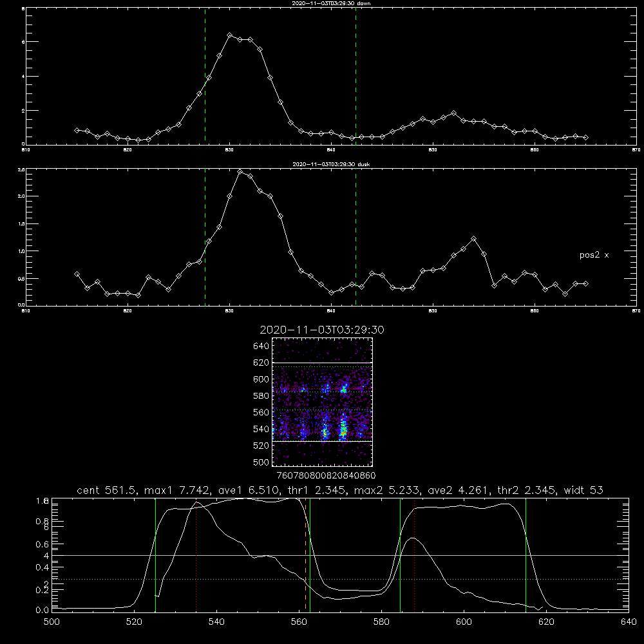Click the "600" label on spectral image y-axis
Viewport: 644px width, 644px height.
pos(261,379)
